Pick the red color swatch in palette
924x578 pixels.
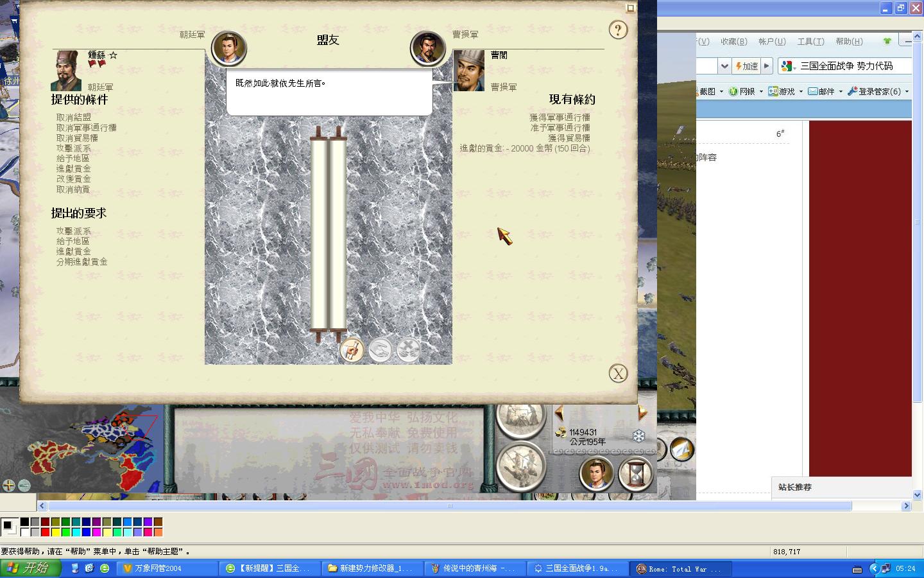(45, 532)
